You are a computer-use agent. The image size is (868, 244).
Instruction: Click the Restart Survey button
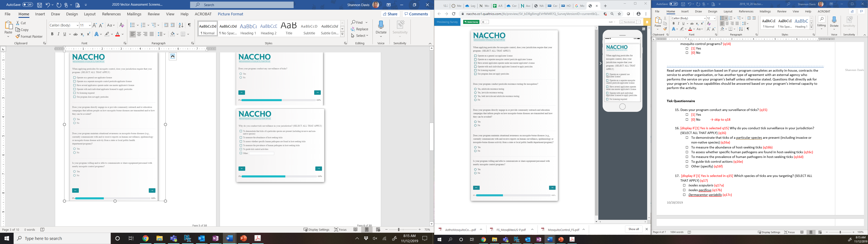click(471, 22)
